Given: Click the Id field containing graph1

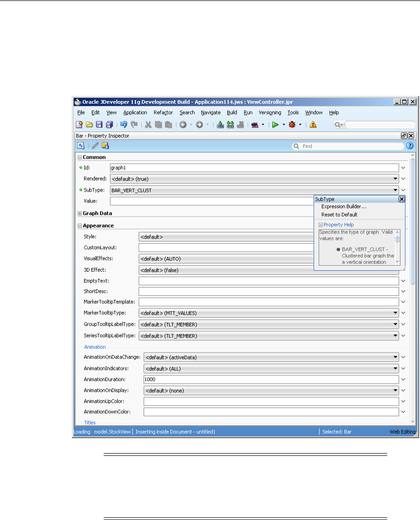Looking at the screenshot, I should click(254, 168).
